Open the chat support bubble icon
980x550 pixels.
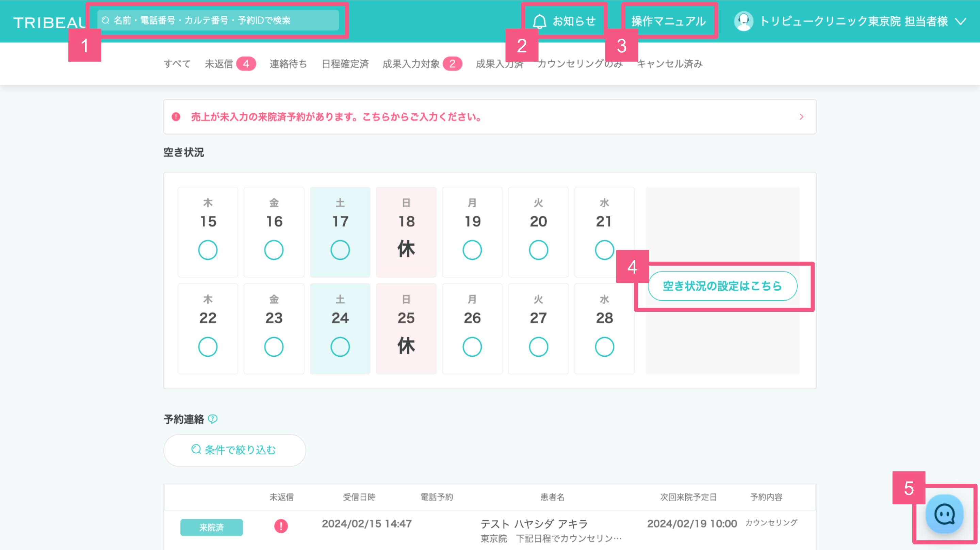click(944, 514)
